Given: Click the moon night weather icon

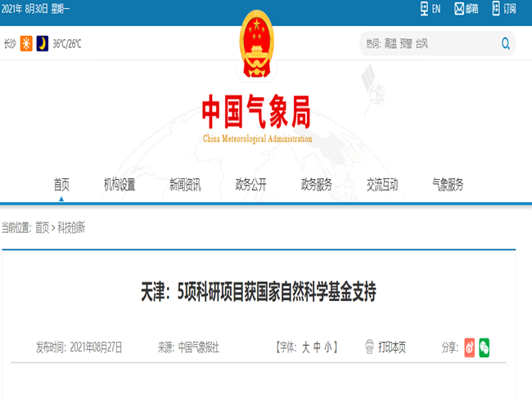Looking at the screenshot, I should pyautogui.click(x=43, y=43).
